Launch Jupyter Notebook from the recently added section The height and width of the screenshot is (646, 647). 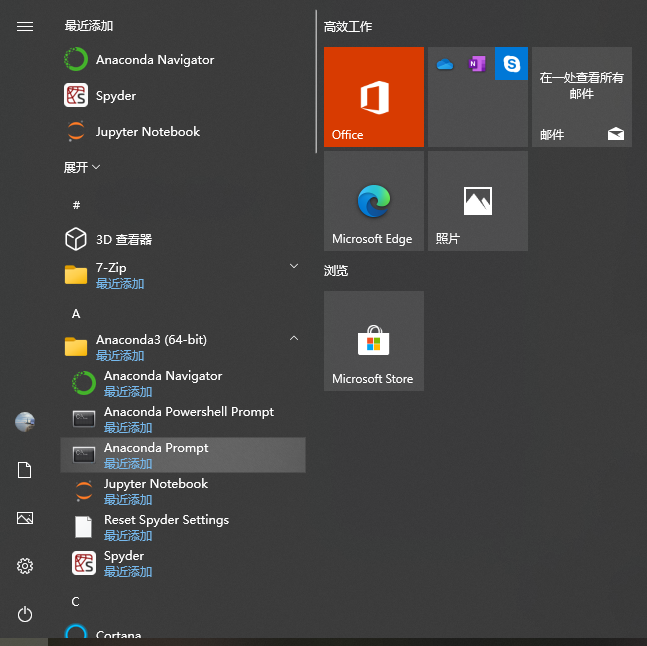click(183, 132)
